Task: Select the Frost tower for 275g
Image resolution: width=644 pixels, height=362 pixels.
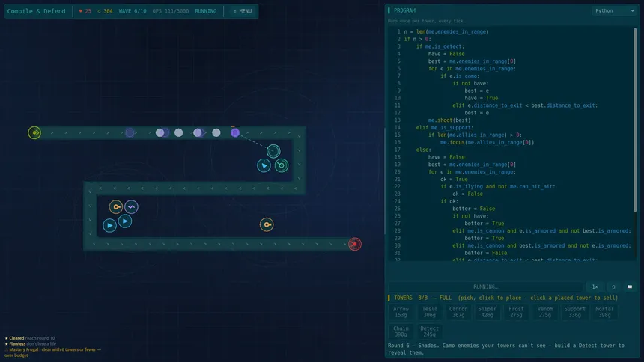Action: click(x=516, y=312)
